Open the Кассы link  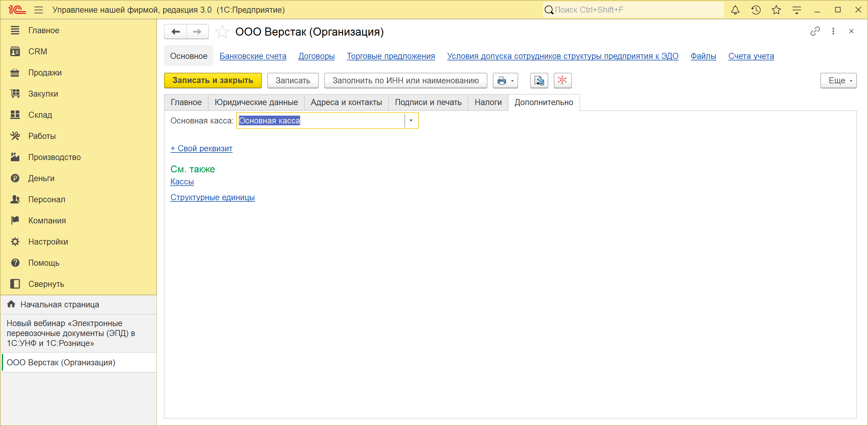click(x=182, y=182)
